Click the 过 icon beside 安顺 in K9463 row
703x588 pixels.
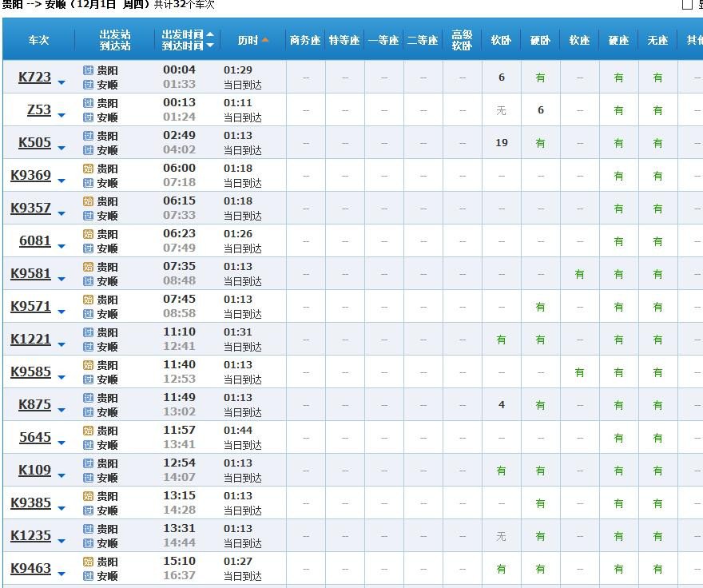click(88, 576)
